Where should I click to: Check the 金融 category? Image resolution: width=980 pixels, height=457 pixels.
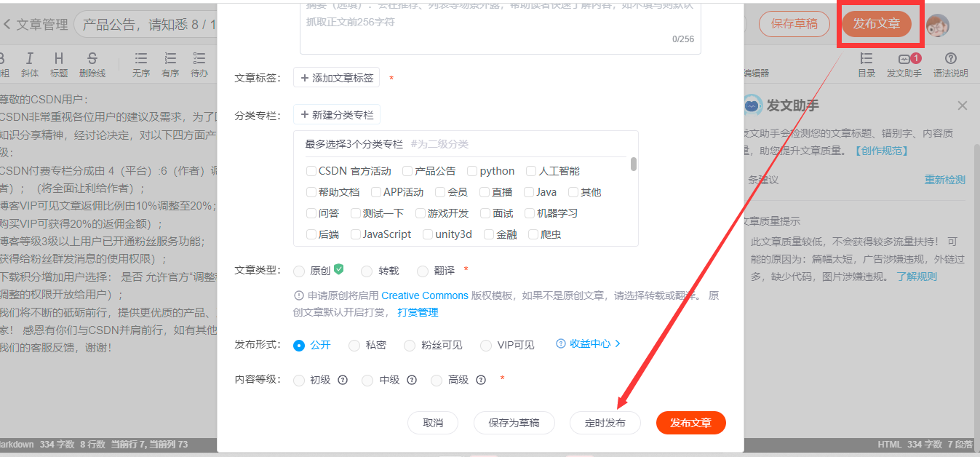click(x=489, y=234)
